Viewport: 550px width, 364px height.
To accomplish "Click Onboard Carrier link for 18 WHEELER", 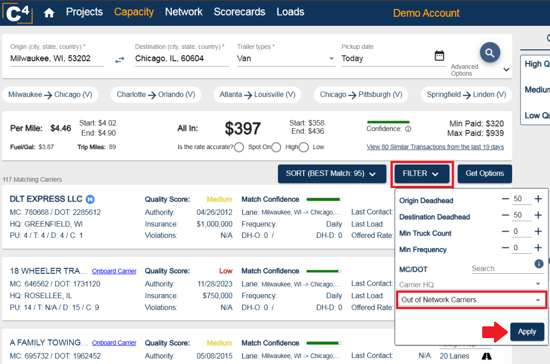I will [x=114, y=271].
